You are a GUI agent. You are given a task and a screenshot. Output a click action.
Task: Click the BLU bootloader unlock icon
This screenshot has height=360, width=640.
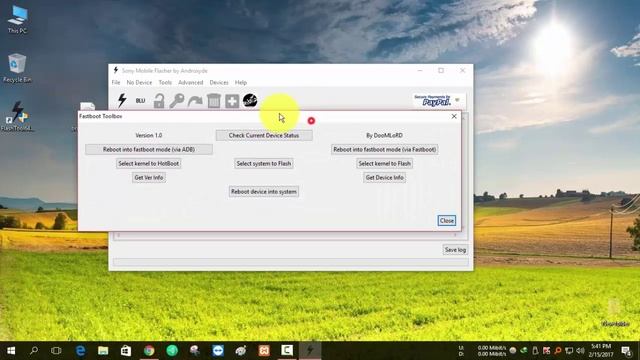click(140, 100)
